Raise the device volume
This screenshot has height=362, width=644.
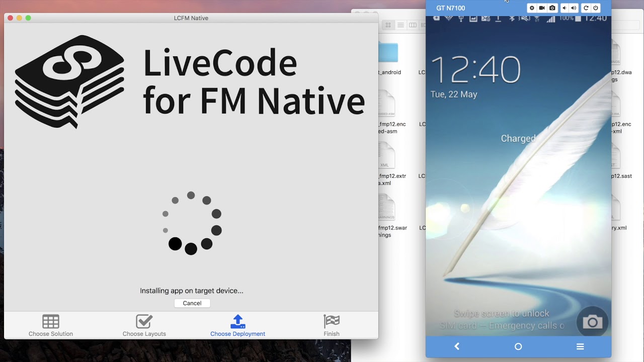[573, 8]
